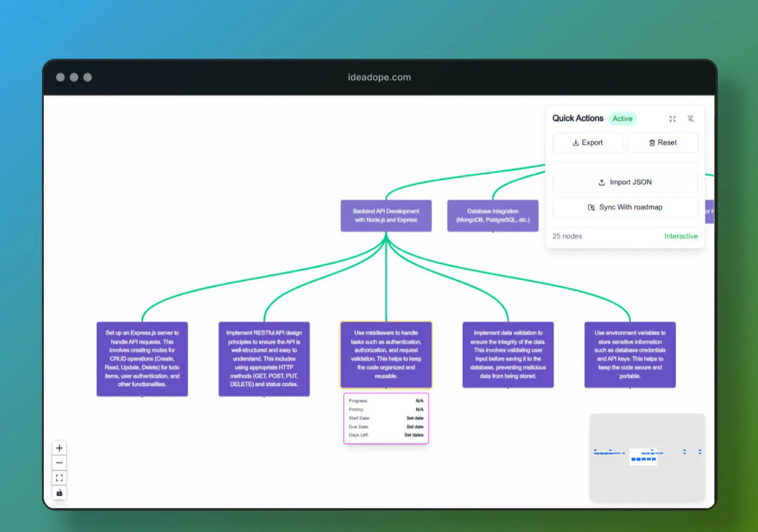758x532 pixels.
Task: Click the Import JSON button
Action: (x=625, y=182)
